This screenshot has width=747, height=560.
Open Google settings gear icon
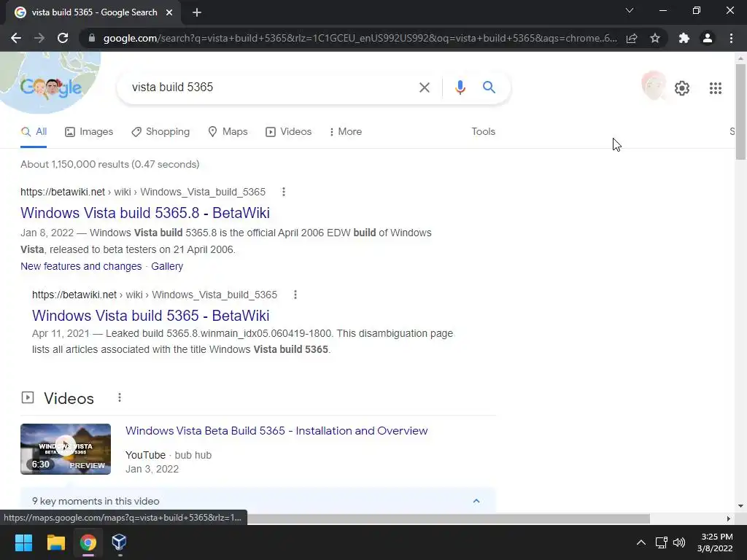(x=682, y=88)
